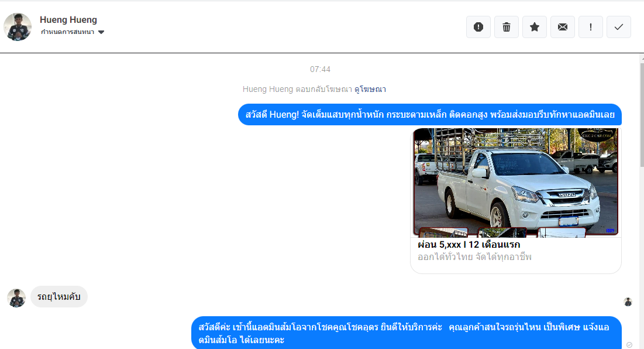Mark conversation done with the checkmark icon
The image size is (644, 349).
coord(618,27)
